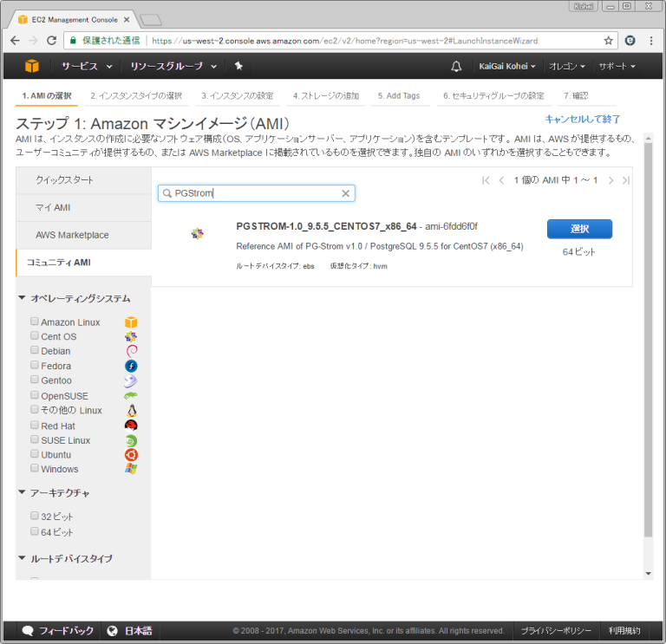Check the Debian filter checkbox
This screenshot has height=644, width=666.
tap(35, 350)
